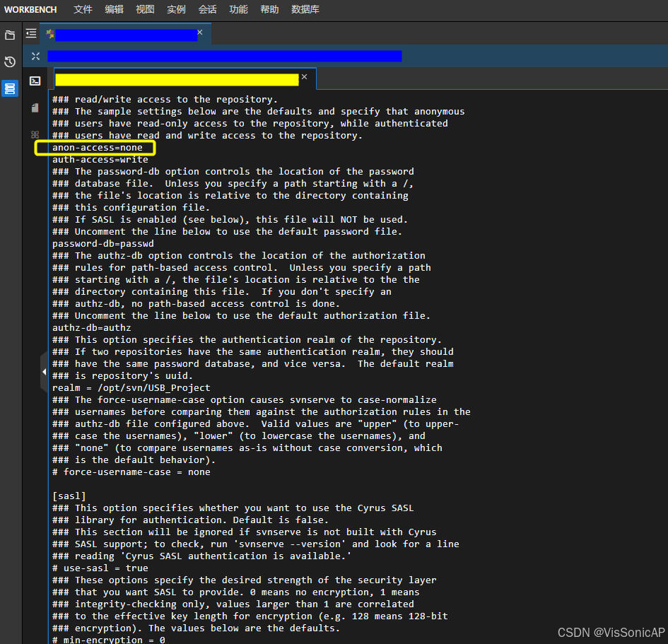Open the terminal prompt icon
Screen dimensions: 668x644
35,81
